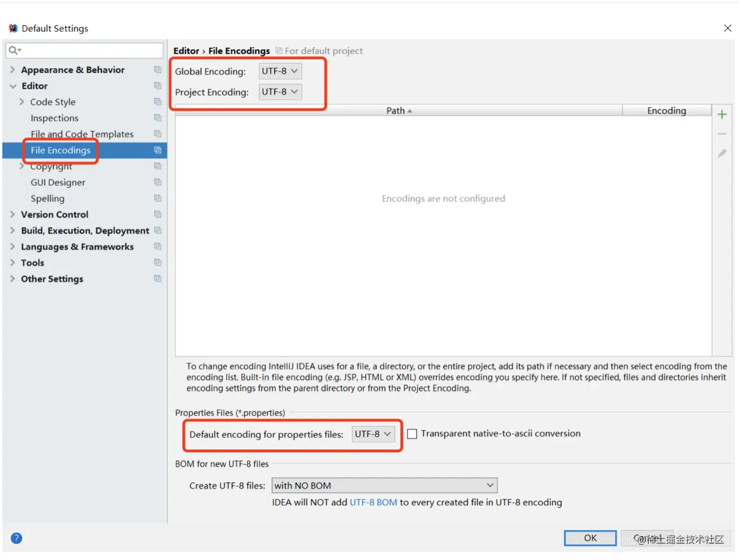This screenshot has width=739, height=560.
Task: Sort by the Path column header
Action: click(x=399, y=110)
